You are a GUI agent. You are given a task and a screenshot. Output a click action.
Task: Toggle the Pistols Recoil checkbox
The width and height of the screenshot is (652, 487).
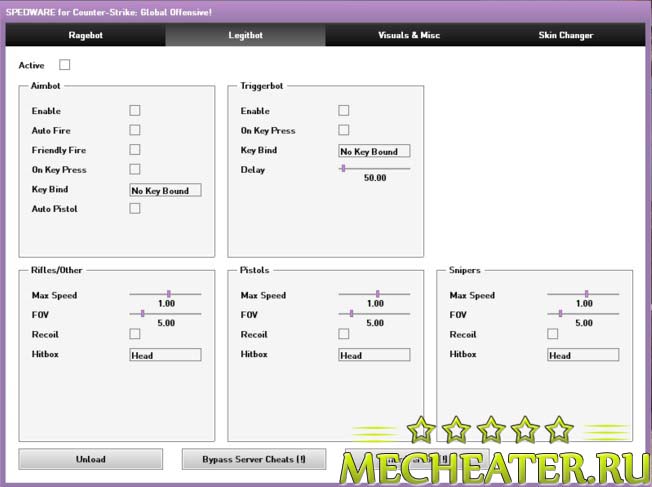[343, 334]
